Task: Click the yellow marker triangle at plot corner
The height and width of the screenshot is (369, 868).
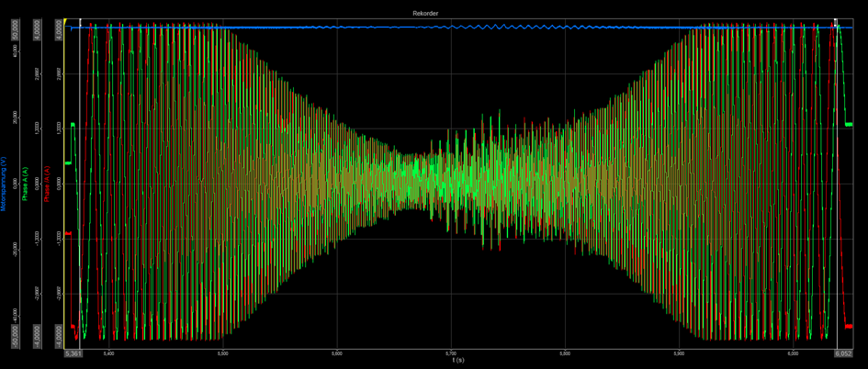Action: pyautogui.click(x=66, y=21)
